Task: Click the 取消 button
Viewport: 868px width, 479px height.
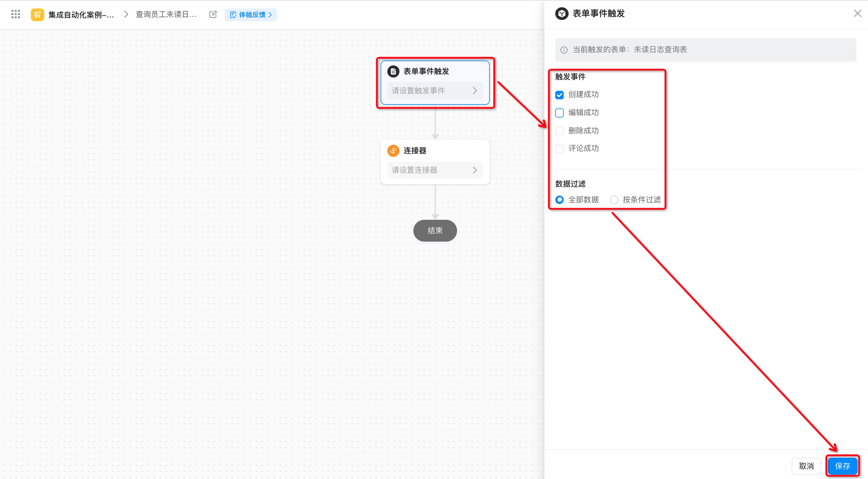Action: (806, 466)
